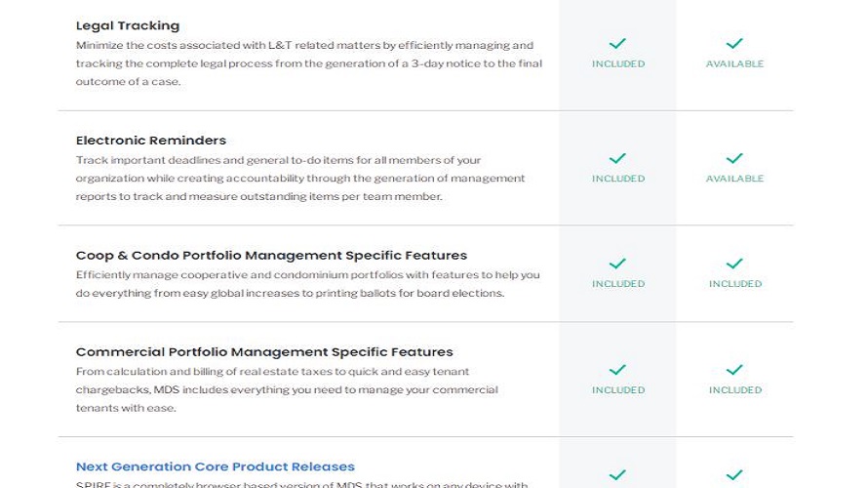The width and height of the screenshot is (868, 488).
Task: Click AVAILABLE label in Electronic Reminders row
Action: coord(734,179)
